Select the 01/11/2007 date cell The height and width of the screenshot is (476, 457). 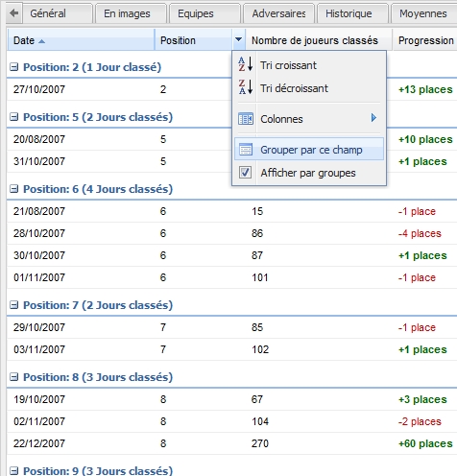click(x=39, y=277)
